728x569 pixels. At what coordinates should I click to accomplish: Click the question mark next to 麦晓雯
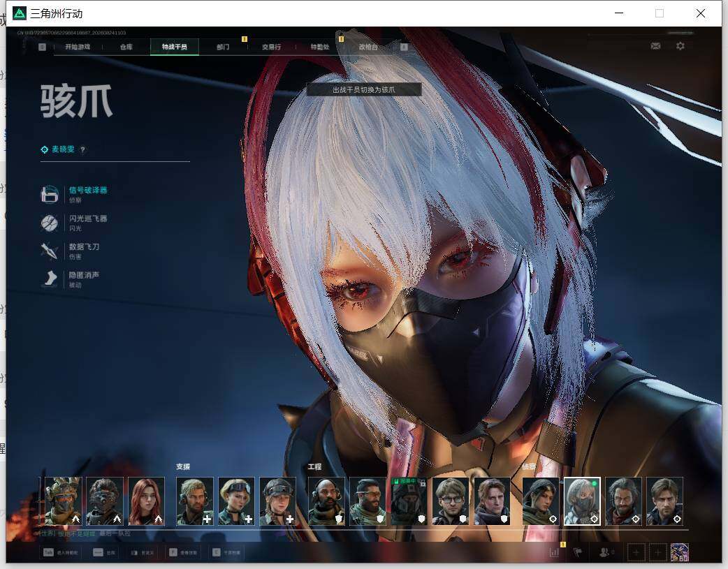82,149
